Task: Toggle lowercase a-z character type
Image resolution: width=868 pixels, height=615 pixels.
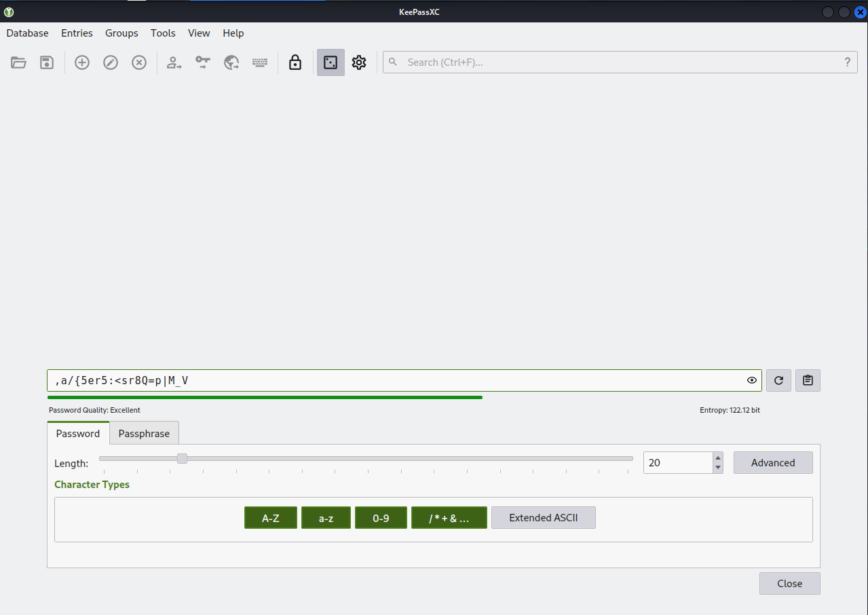Action: point(326,518)
